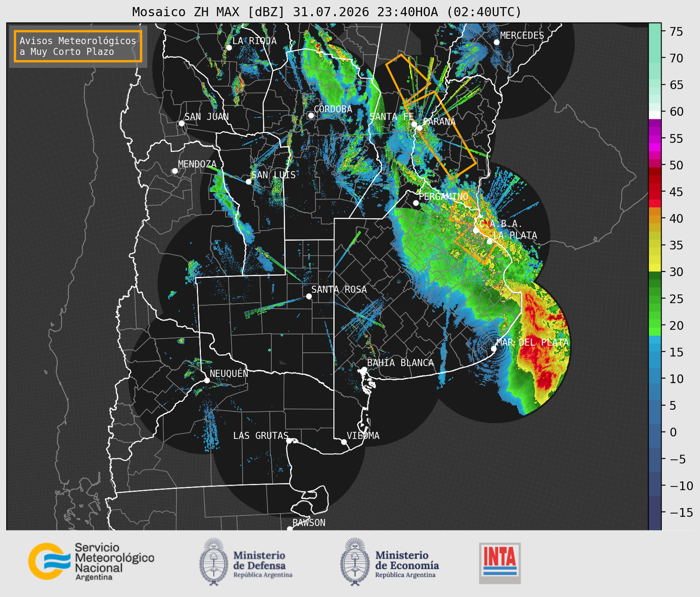Click the Córdoba city marker dot

pos(311,115)
